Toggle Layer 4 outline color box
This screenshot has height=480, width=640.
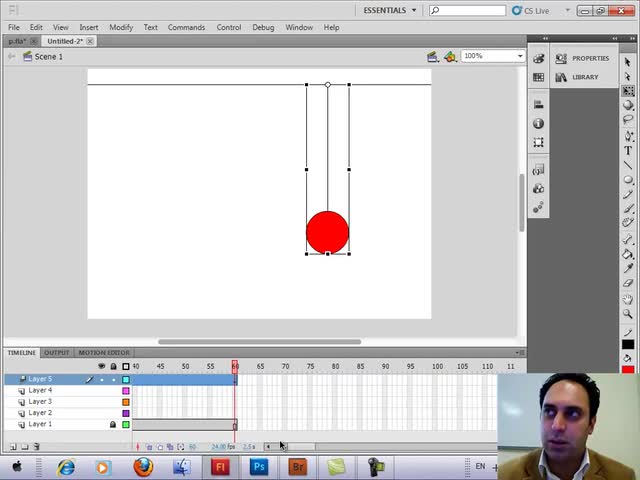point(126,391)
